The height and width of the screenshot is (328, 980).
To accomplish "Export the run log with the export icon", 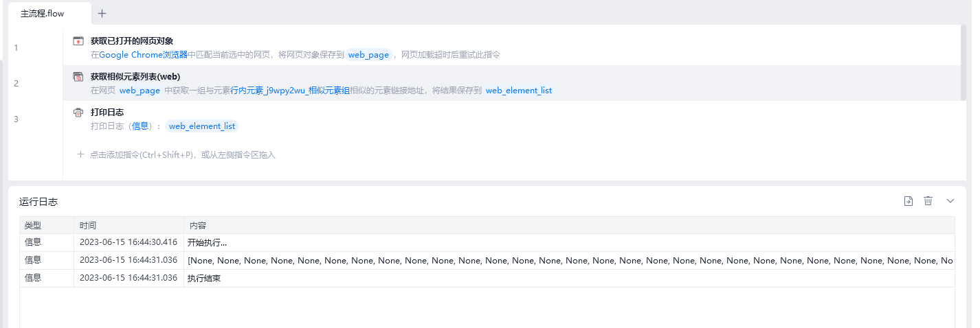I will [908, 201].
